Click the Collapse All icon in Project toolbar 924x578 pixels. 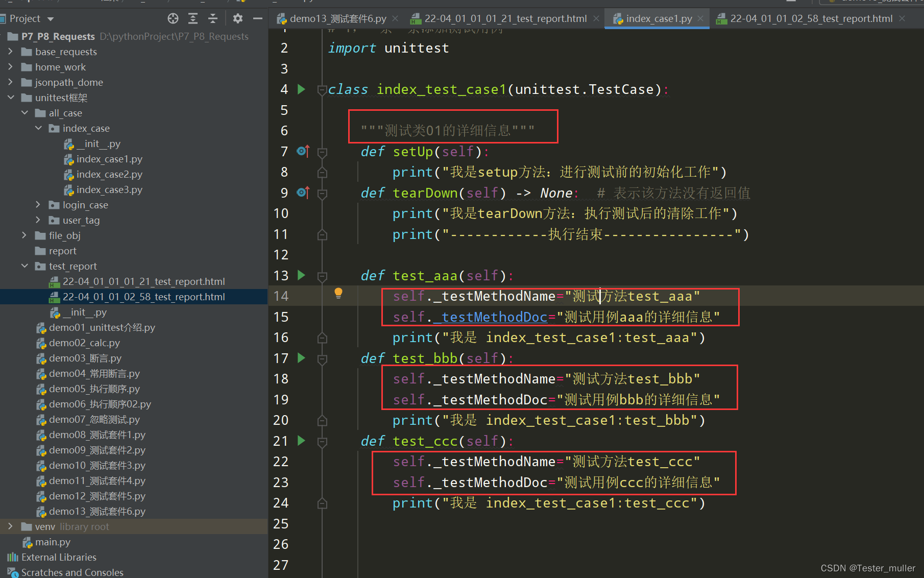pyautogui.click(x=213, y=19)
